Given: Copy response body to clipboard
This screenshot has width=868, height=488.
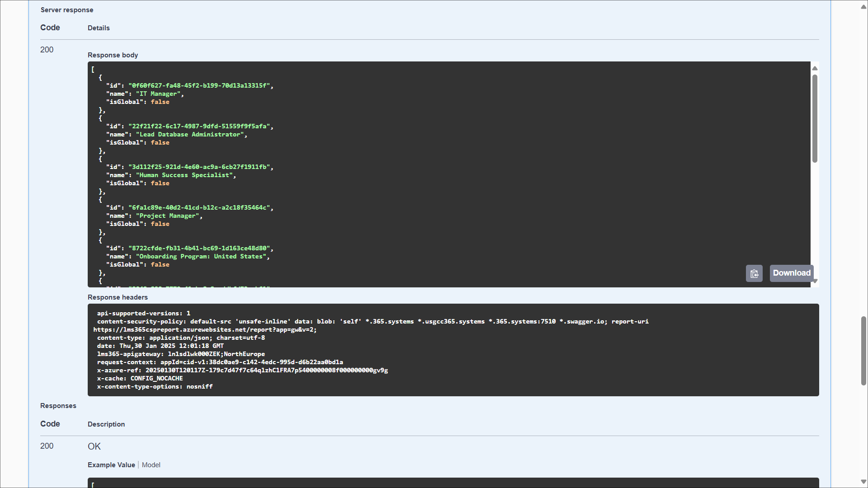Looking at the screenshot, I should (754, 273).
